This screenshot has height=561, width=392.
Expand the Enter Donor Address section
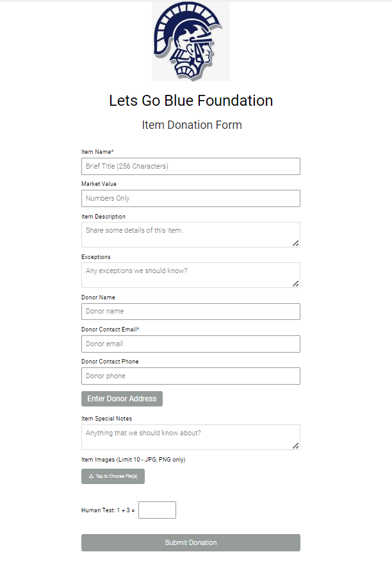(122, 399)
